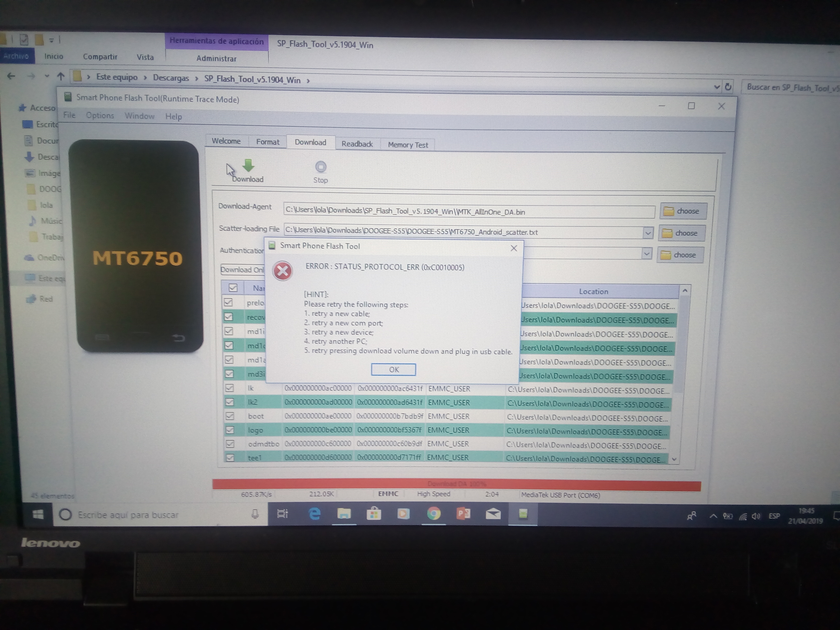This screenshot has height=630, width=840.
Task: Uncheck the lk2 row checkbox
Action: tap(229, 402)
